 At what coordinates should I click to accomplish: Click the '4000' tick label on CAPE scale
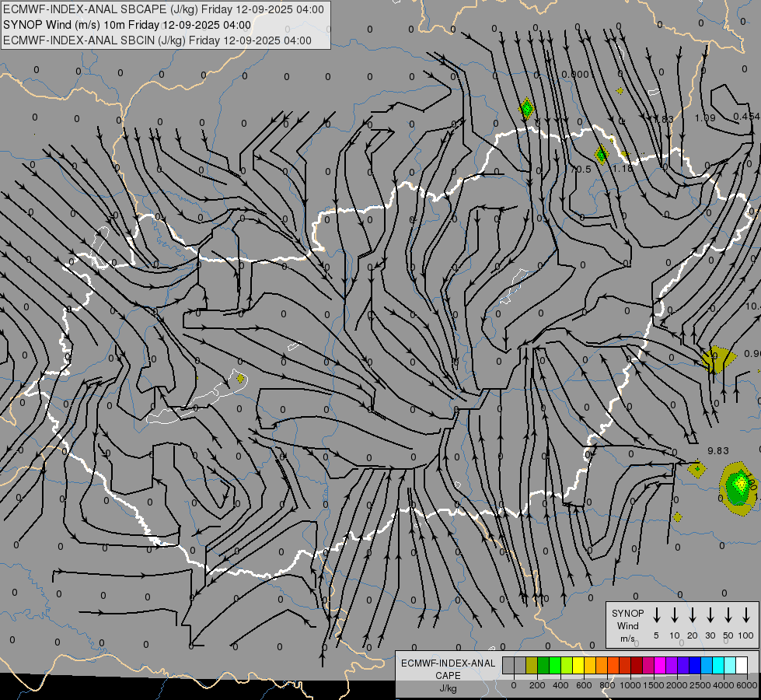tap(724, 685)
